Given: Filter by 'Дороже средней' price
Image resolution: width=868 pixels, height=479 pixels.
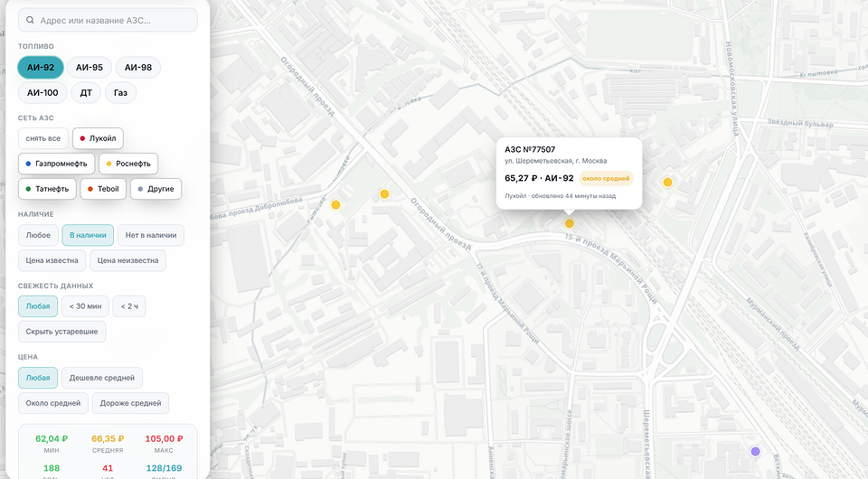Looking at the screenshot, I should [130, 403].
